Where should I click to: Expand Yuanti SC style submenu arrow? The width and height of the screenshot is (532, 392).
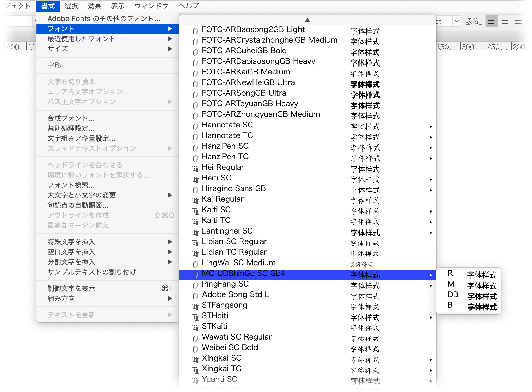[431, 381]
